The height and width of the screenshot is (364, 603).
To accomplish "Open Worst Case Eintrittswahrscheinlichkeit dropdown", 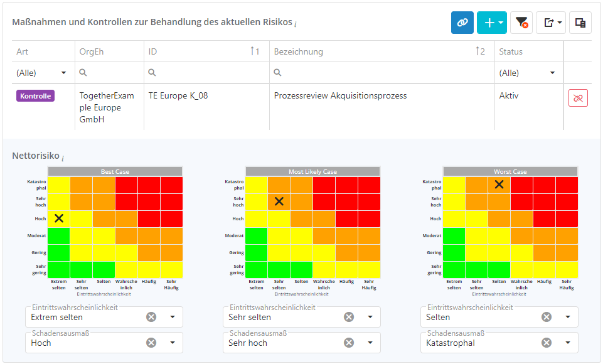I will point(568,317).
